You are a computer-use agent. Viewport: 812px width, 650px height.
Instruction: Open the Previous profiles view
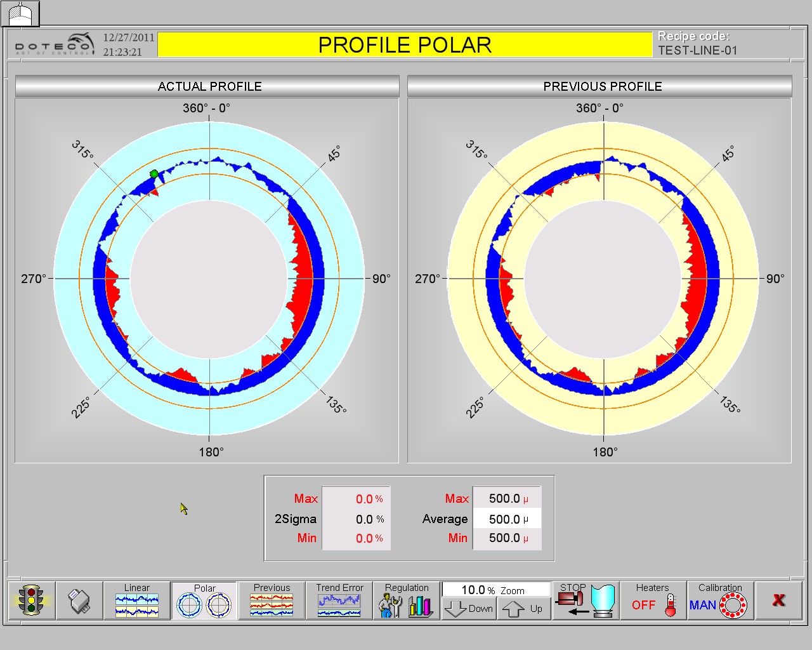[272, 600]
